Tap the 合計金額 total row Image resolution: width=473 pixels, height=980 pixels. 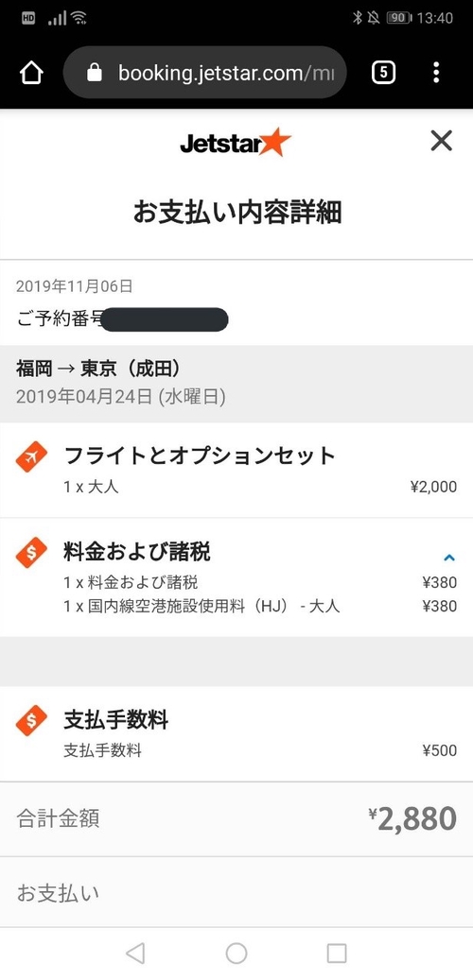[x=236, y=818]
